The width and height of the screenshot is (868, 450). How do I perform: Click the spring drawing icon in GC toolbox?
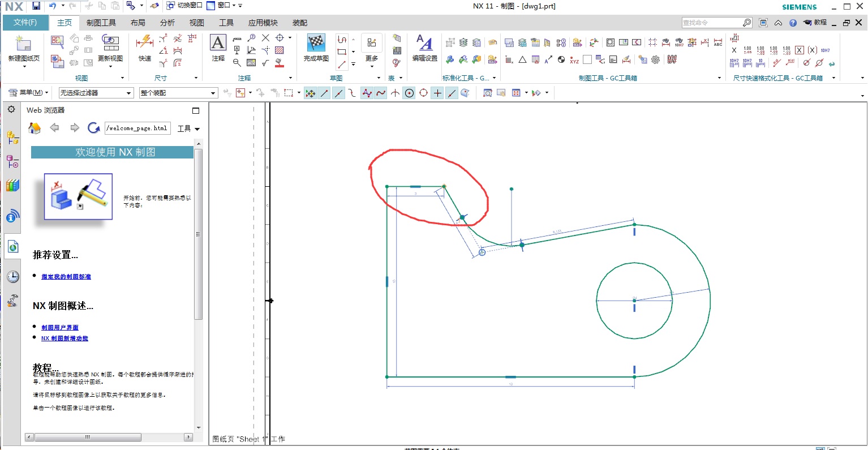(x=672, y=59)
